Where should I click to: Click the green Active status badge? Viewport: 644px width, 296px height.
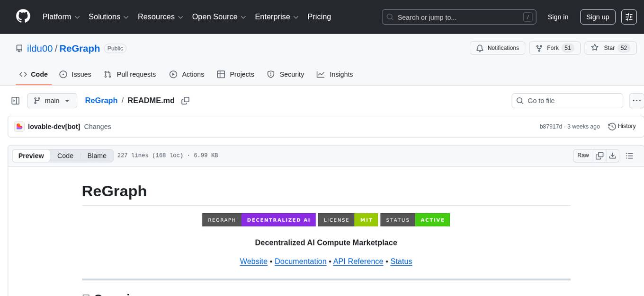point(432,220)
